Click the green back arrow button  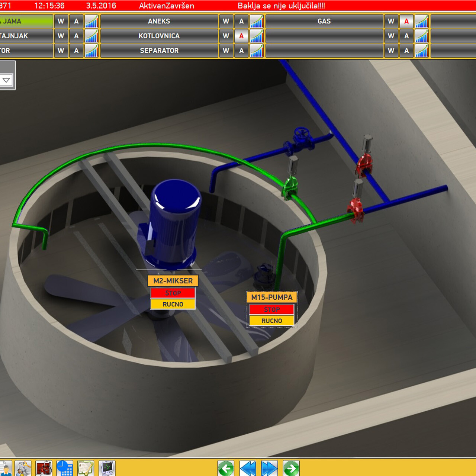[x=226, y=468]
